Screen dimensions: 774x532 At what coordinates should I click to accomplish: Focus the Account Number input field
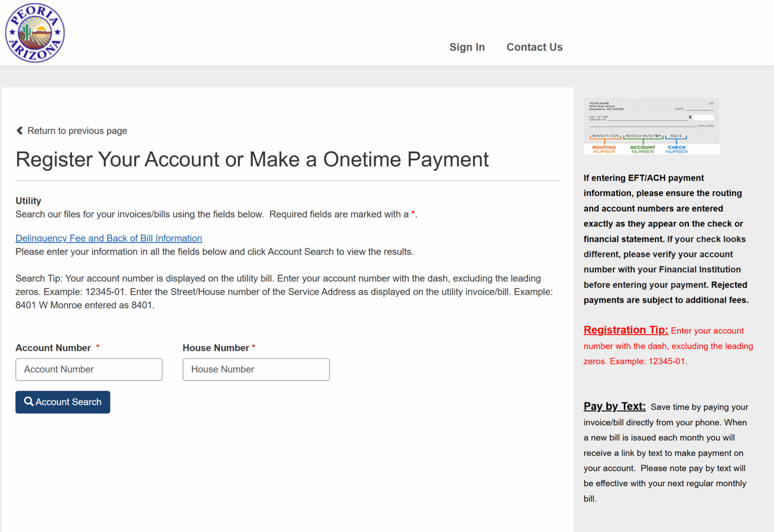tap(89, 369)
